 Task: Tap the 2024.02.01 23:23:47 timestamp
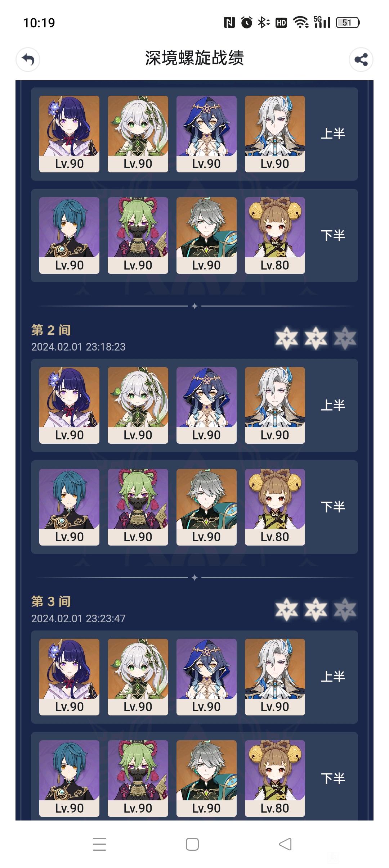78,618
